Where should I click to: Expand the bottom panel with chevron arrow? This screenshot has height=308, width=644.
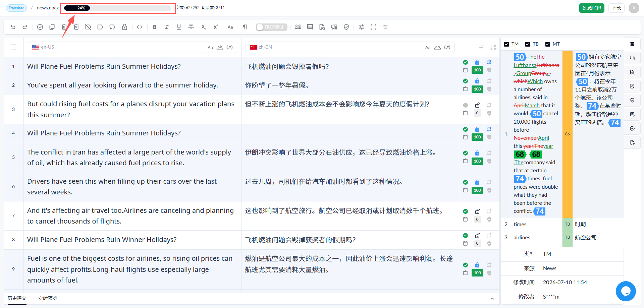(492, 299)
